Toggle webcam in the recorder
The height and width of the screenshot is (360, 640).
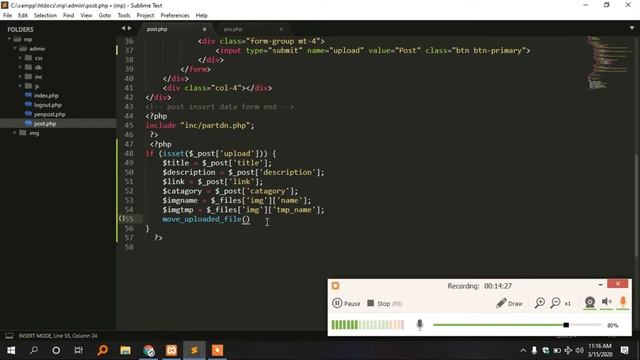(590, 302)
